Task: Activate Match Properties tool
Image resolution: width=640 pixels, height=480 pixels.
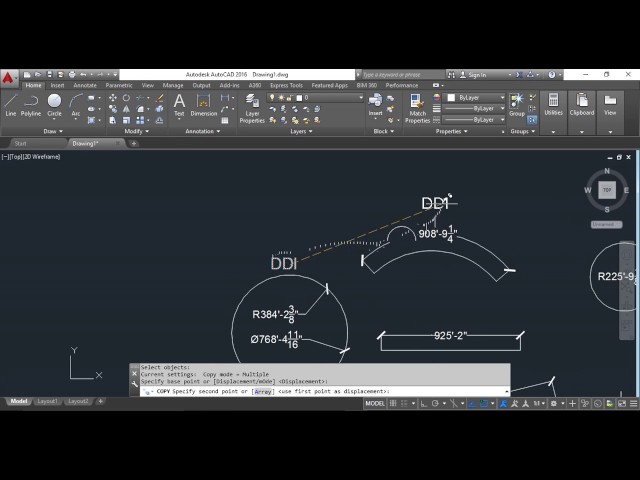Action: pos(417,108)
